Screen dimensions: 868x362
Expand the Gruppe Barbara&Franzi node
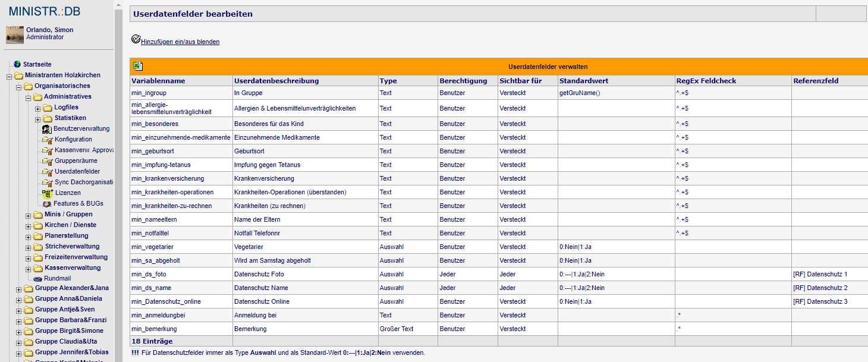click(18, 321)
